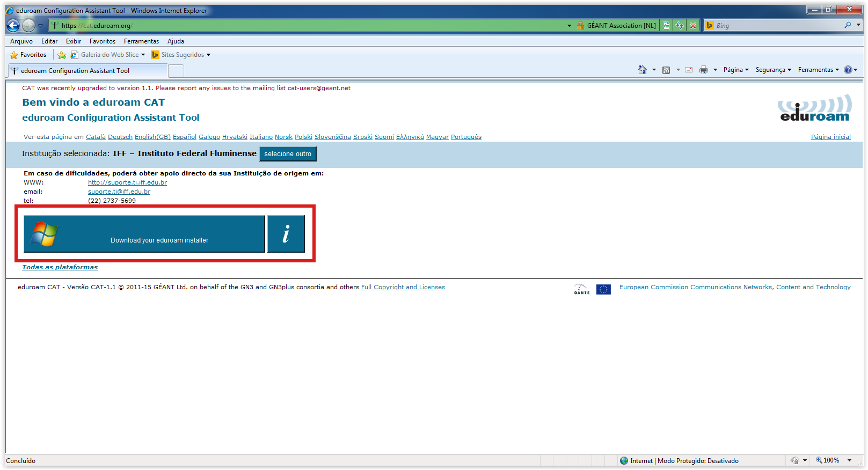Click the Help question mark icon
868x470 pixels.
848,70
